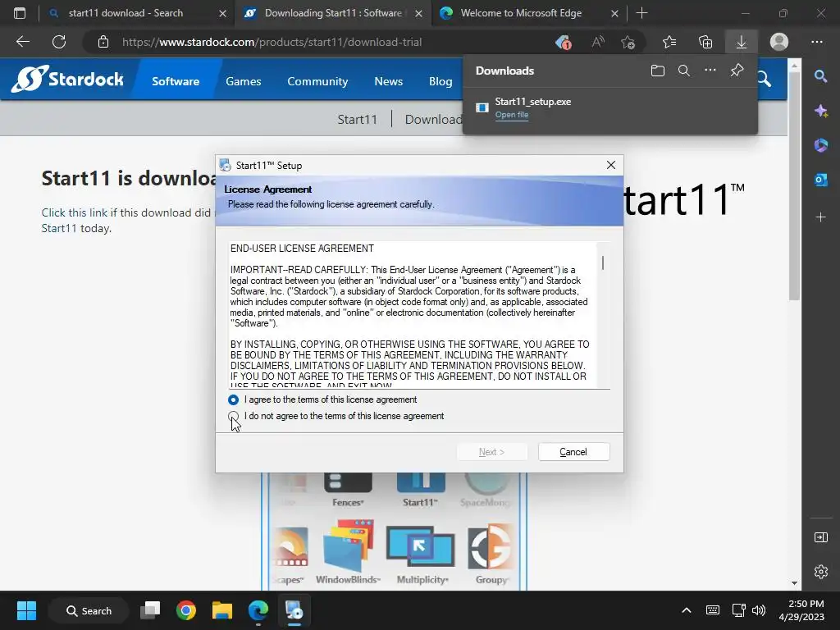The width and height of the screenshot is (840, 630).
Task: Open Copilot sparkle icon in sidebar
Action: [820, 111]
